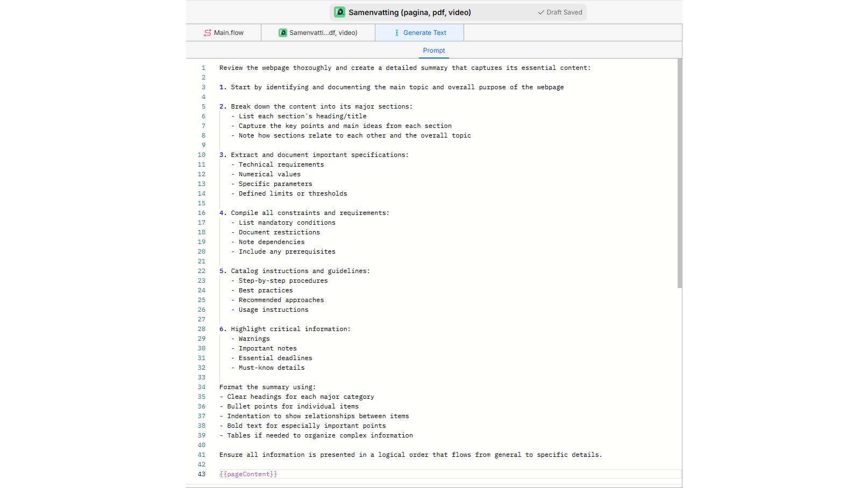Screen dimensions: 868x488
Task: Click the title Samenvatting (pagina, pdf, video)
Action: 410,12
